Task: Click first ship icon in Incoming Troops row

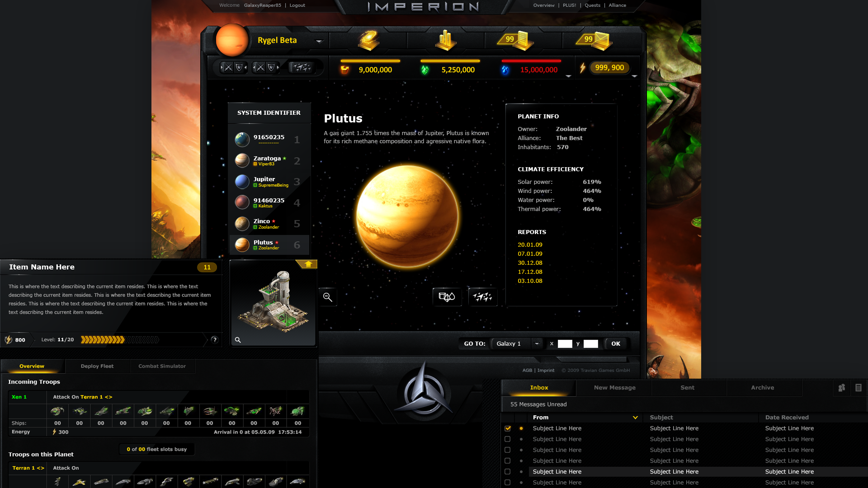Action: 57,411
